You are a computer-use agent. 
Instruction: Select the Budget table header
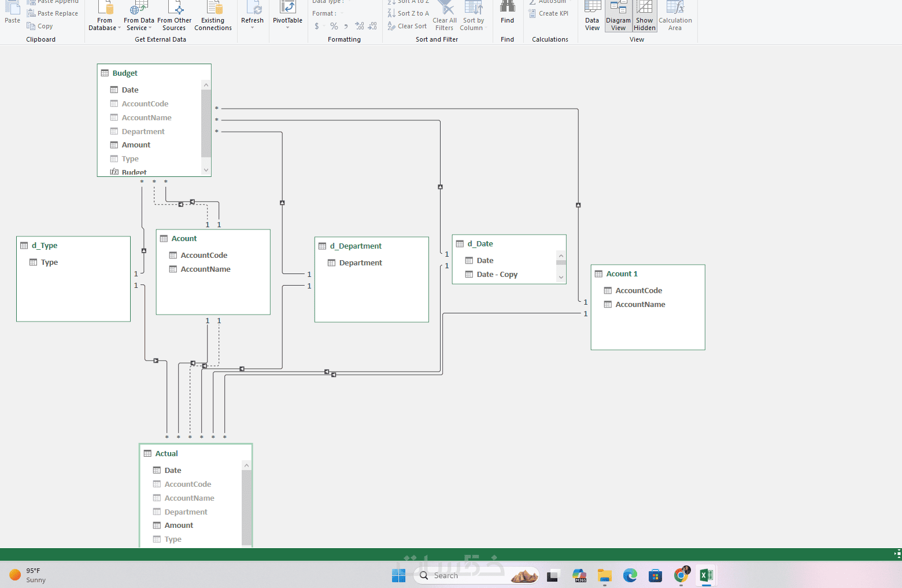[x=154, y=73]
